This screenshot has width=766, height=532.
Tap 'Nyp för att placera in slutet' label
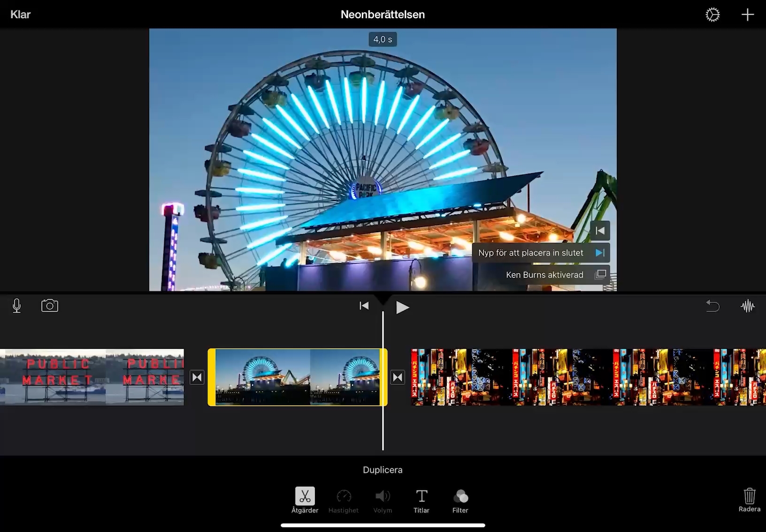[x=531, y=253]
